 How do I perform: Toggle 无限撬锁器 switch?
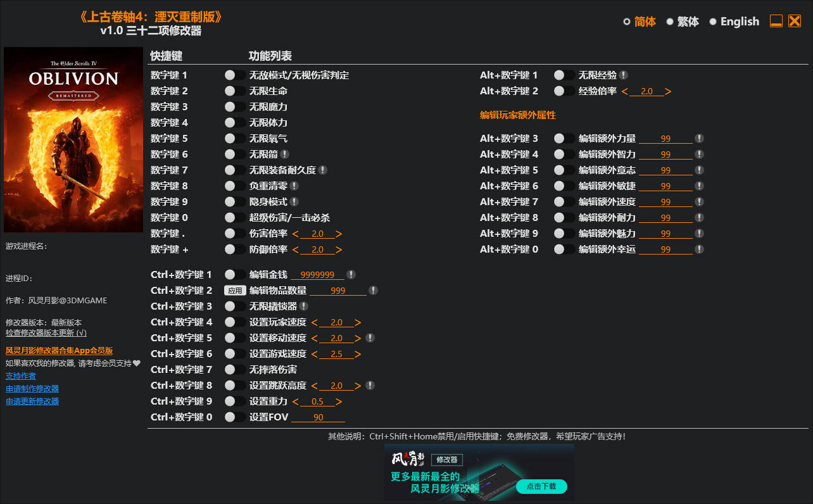coord(235,306)
